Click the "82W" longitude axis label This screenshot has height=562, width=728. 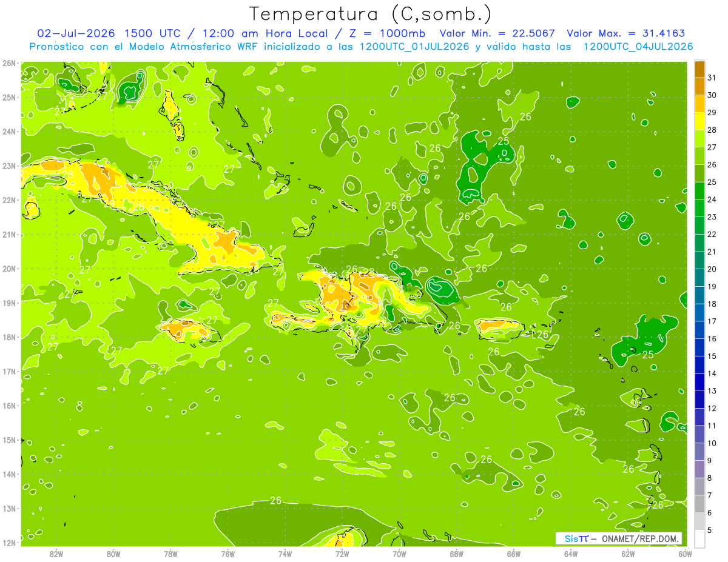(56, 554)
